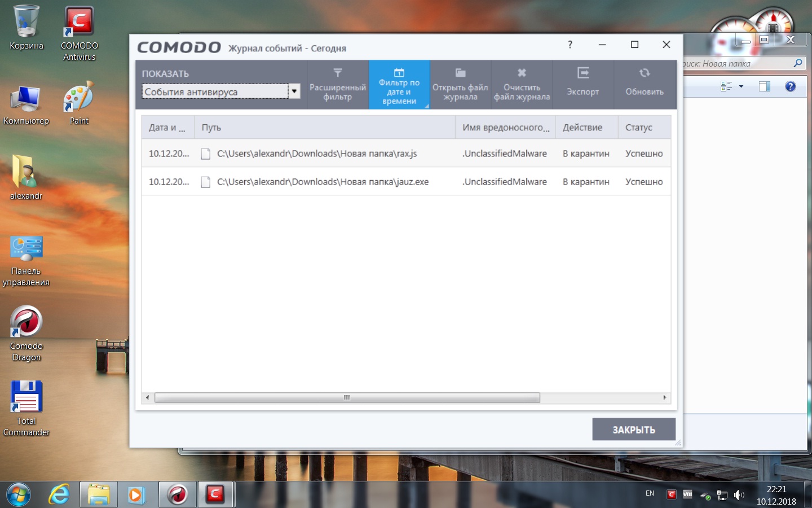Click the Safely Remove Hardware tray icon
The height and width of the screenshot is (508, 812).
[705, 496]
